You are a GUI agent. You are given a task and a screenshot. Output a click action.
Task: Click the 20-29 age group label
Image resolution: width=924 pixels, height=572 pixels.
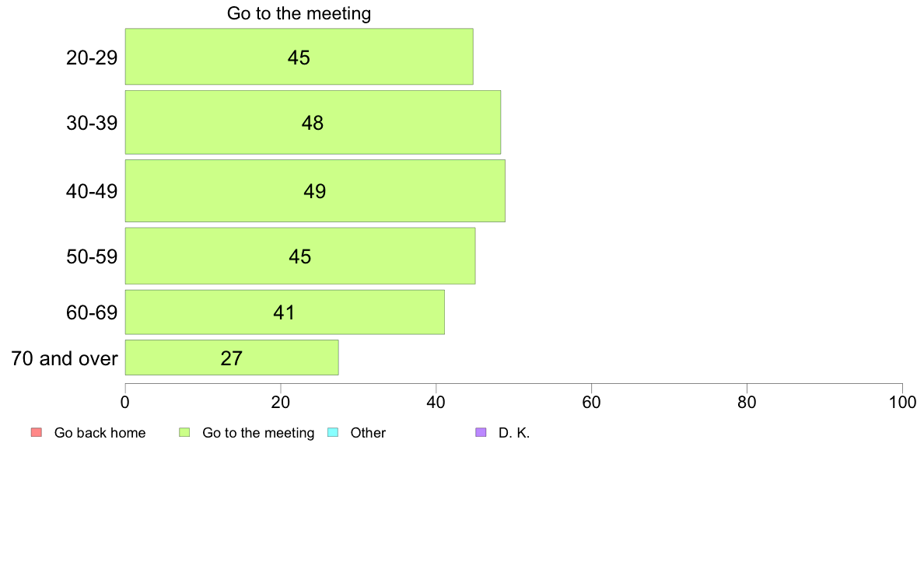coord(92,58)
